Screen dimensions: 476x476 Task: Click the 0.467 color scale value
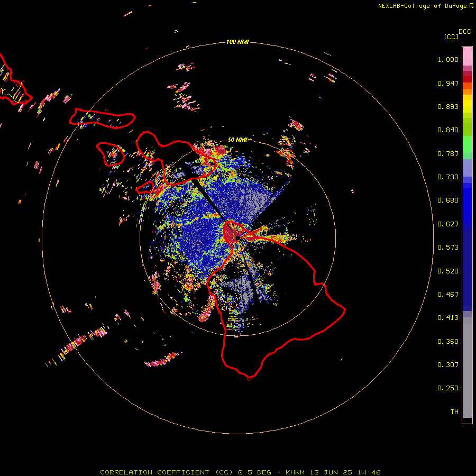[x=448, y=295]
